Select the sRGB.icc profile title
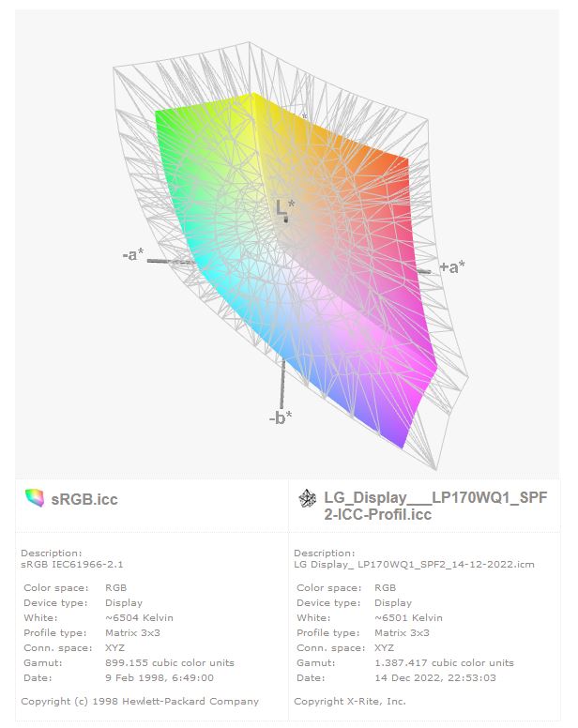 click(x=84, y=499)
